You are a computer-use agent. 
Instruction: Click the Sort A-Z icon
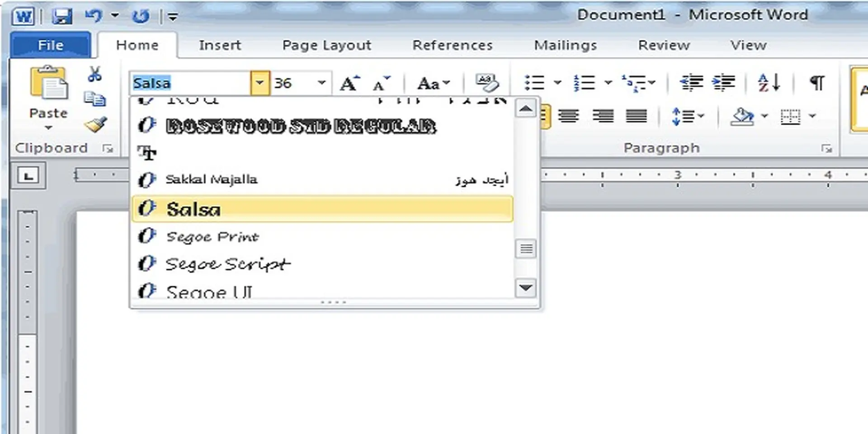[768, 82]
